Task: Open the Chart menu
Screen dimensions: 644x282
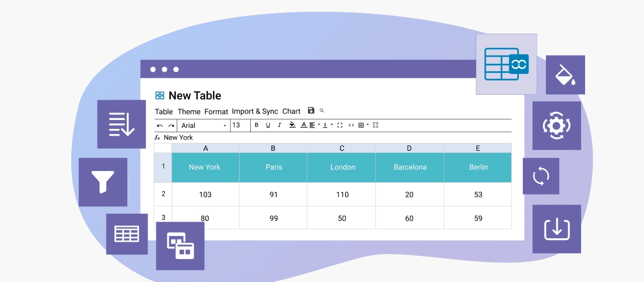Action: 291,111
